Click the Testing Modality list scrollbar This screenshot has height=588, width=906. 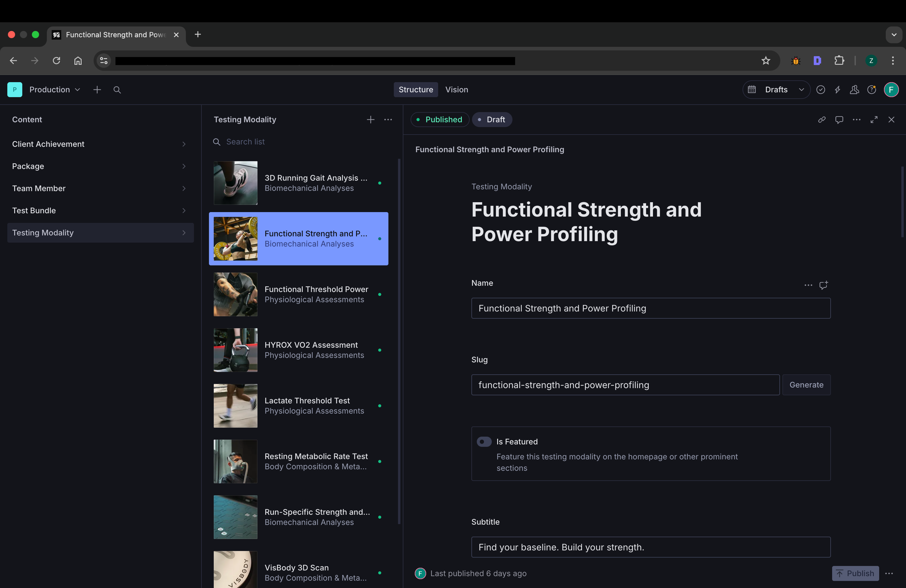tap(399, 341)
